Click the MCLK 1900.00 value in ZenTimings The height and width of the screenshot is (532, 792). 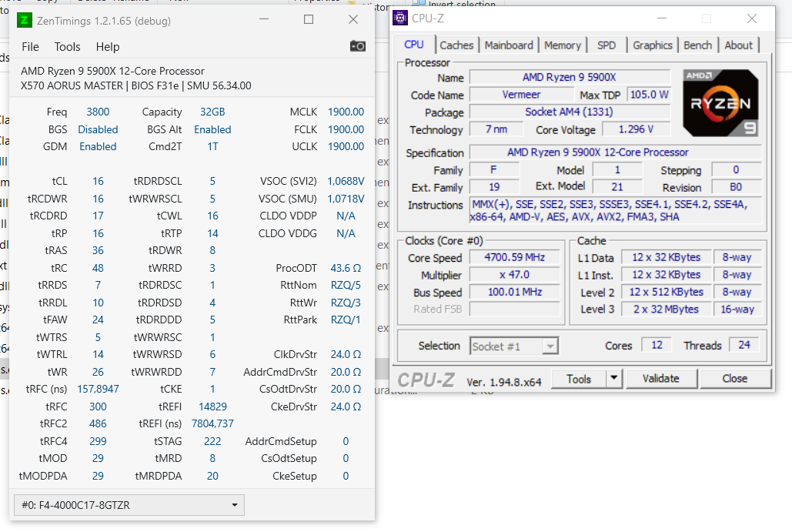tap(346, 112)
